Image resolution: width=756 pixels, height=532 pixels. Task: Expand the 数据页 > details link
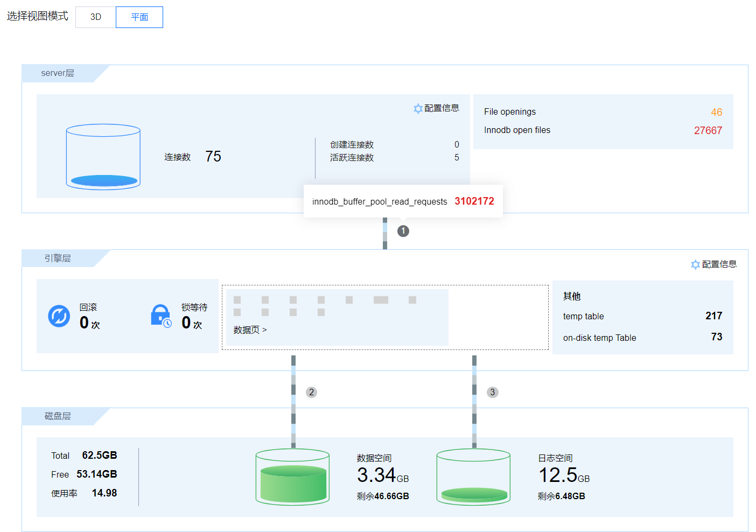coord(250,330)
